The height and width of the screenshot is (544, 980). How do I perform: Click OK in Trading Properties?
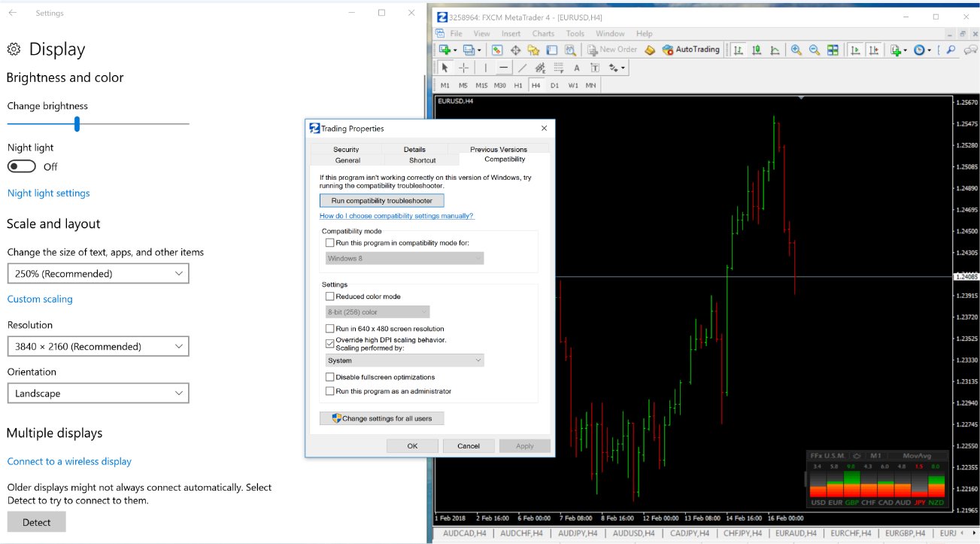coord(412,446)
